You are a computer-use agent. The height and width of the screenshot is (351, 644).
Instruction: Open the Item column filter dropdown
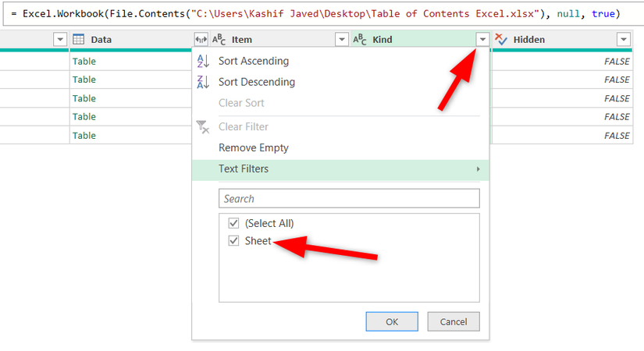[342, 40]
